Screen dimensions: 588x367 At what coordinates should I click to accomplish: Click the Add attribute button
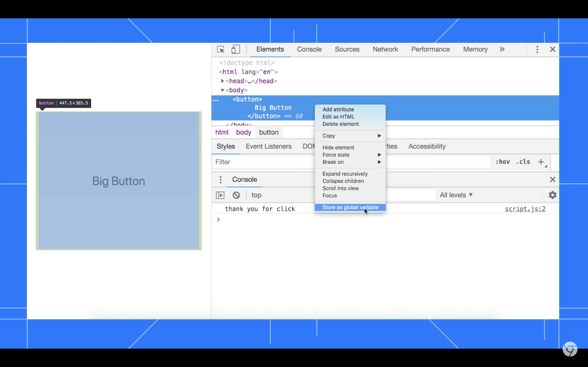click(x=338, y=109)
